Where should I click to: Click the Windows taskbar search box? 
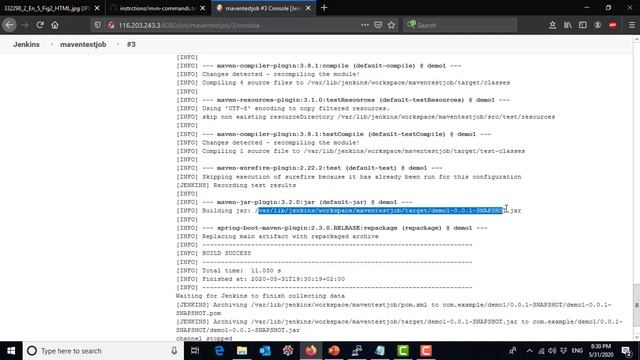click(103, 351)
